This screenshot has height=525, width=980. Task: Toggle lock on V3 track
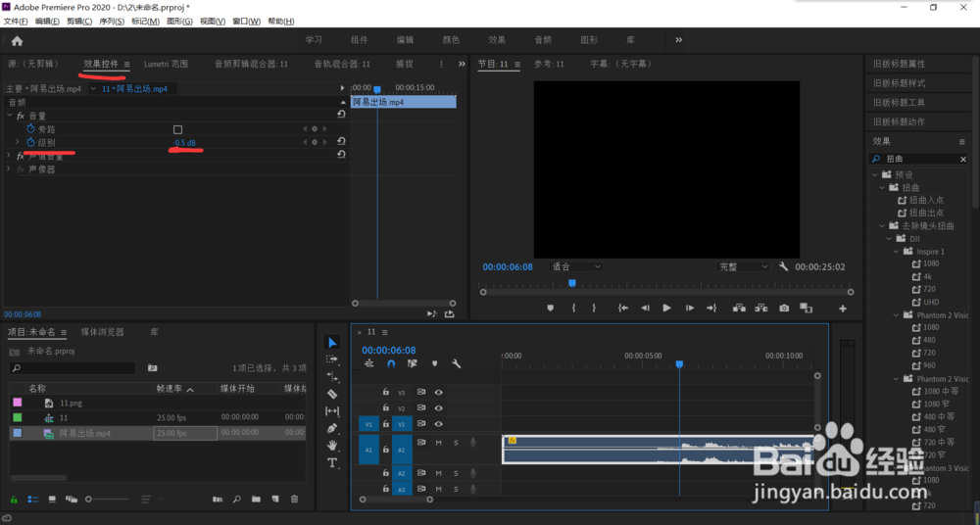(385, 392)
